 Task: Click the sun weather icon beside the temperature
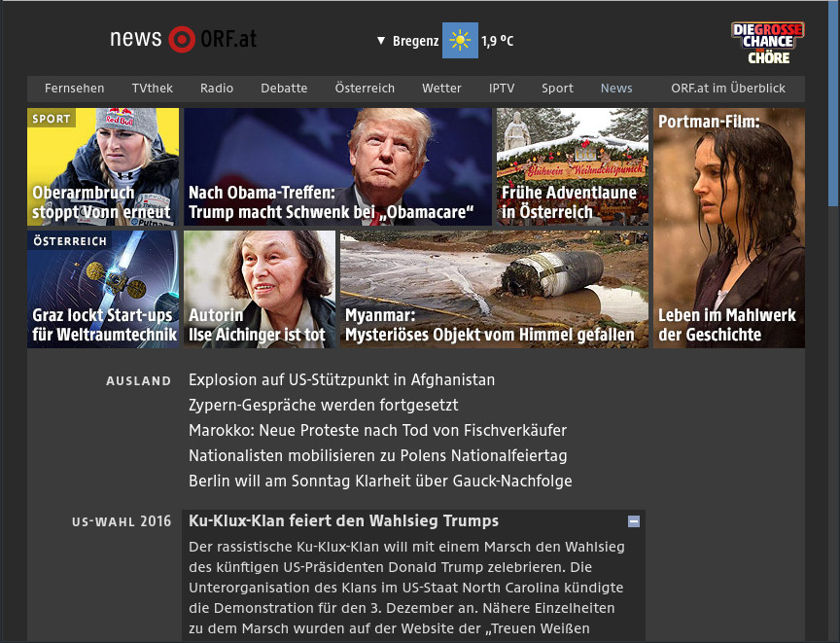coord(459,41)
